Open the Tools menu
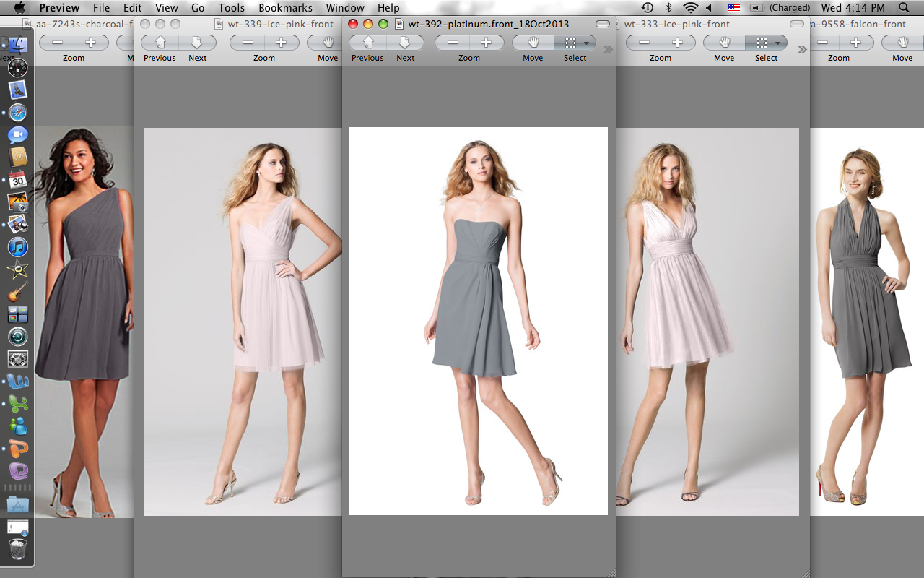The image size is (924, 578). pos(231,8)
